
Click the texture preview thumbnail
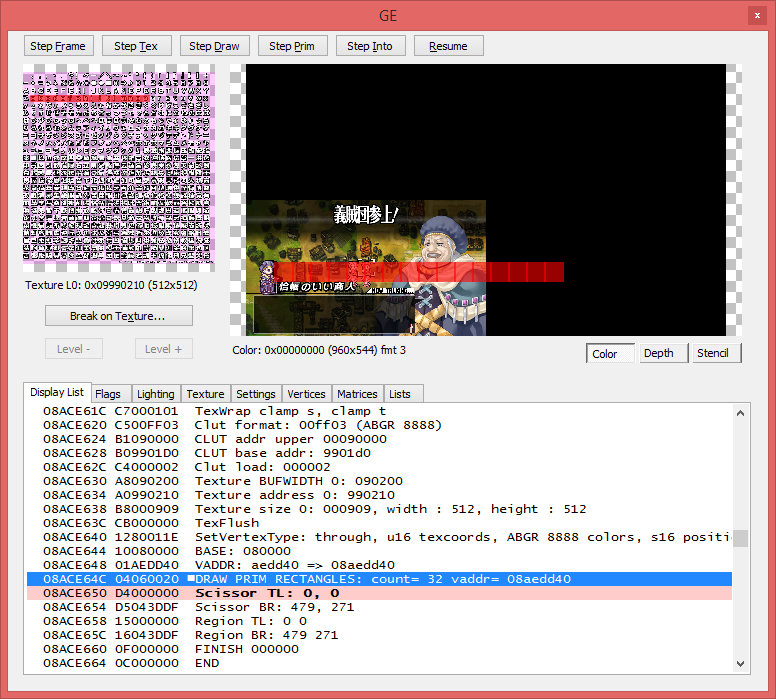pos(119,168)
